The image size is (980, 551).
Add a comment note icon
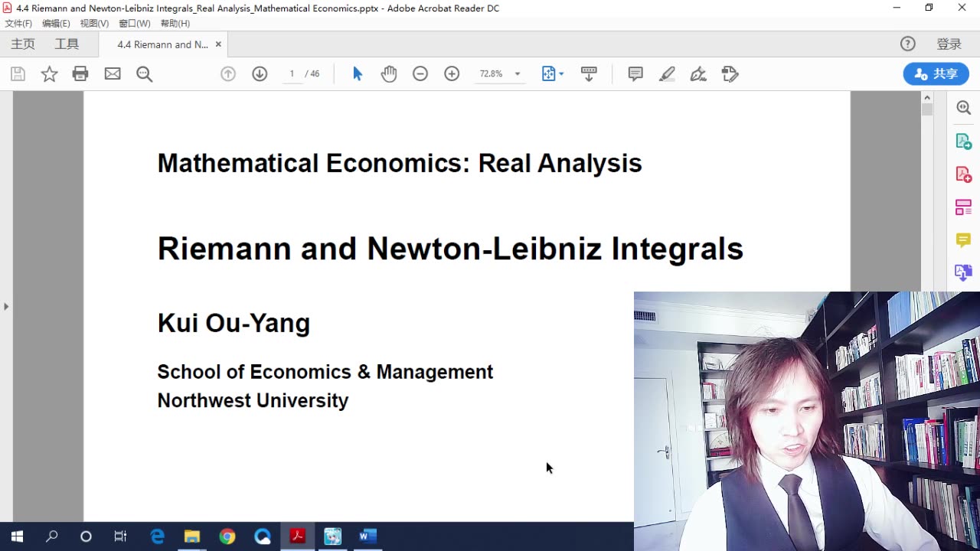(x=635, y=74)
